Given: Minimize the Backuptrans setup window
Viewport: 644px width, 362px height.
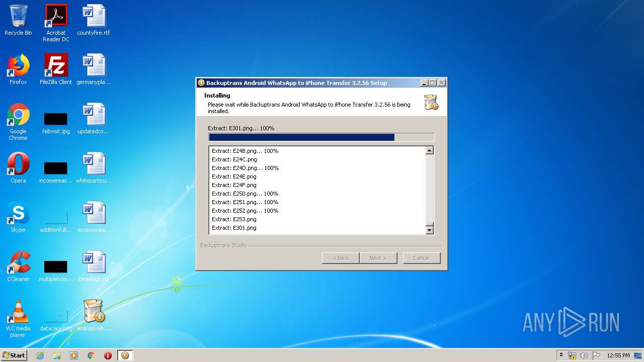Looking at the screenshot, I should pos(424,83).
